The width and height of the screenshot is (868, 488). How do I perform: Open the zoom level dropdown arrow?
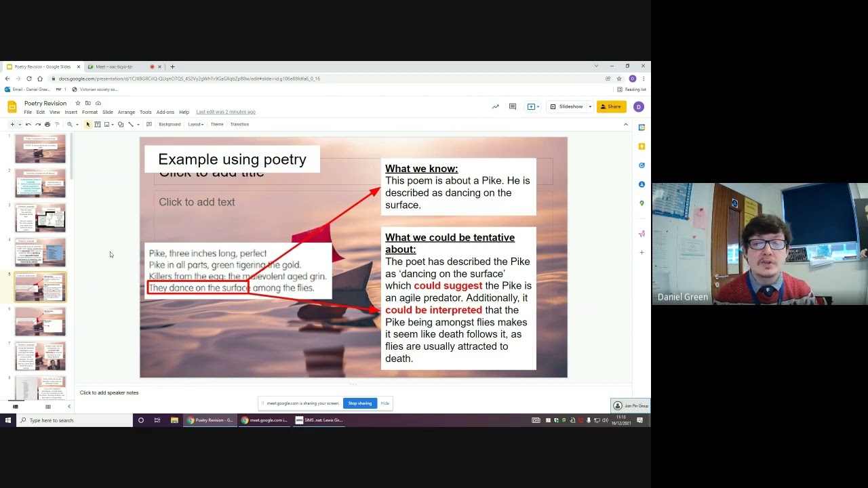pos(77,124)
